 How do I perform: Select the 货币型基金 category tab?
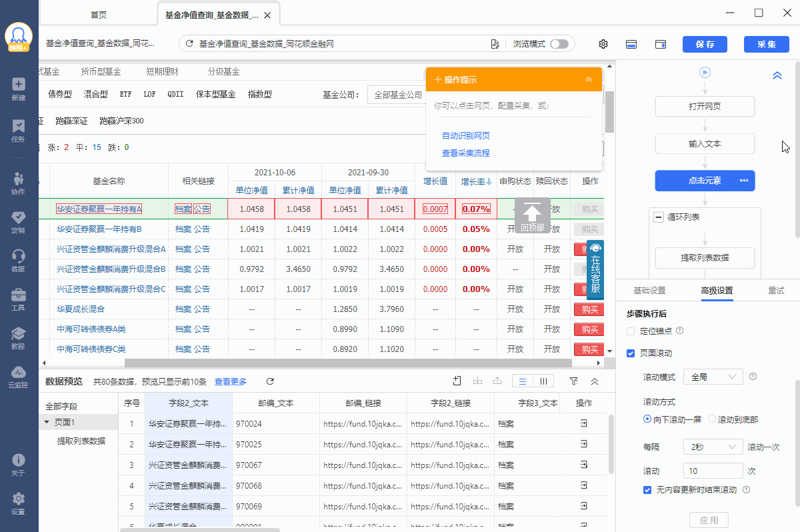click(x=101, y=71)
